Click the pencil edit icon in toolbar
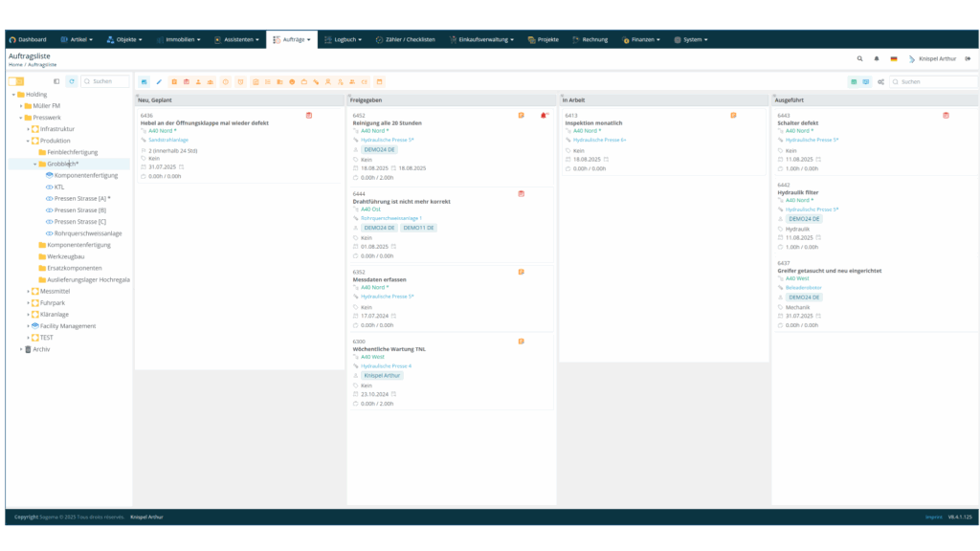 [159, 81]
